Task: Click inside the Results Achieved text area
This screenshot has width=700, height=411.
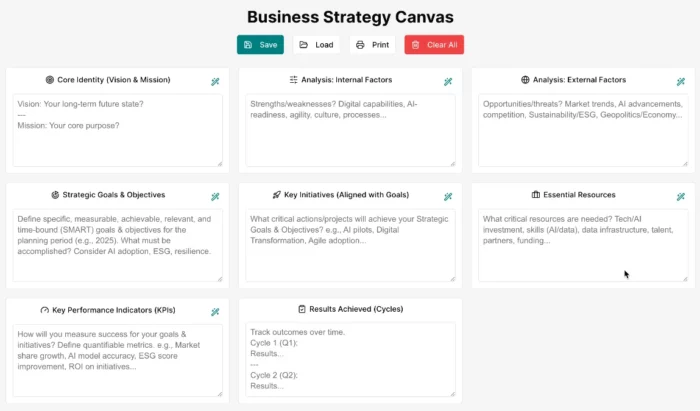Action: coord(350,360)
